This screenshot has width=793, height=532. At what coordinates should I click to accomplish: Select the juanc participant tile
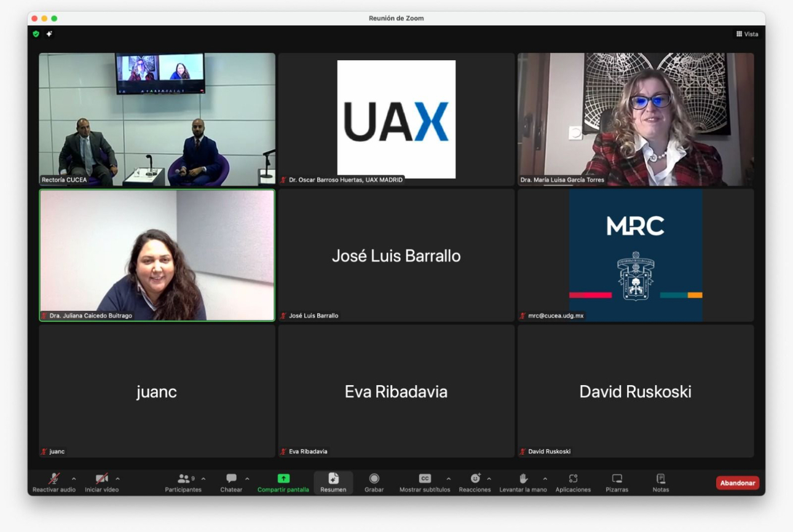pos(157,391)
